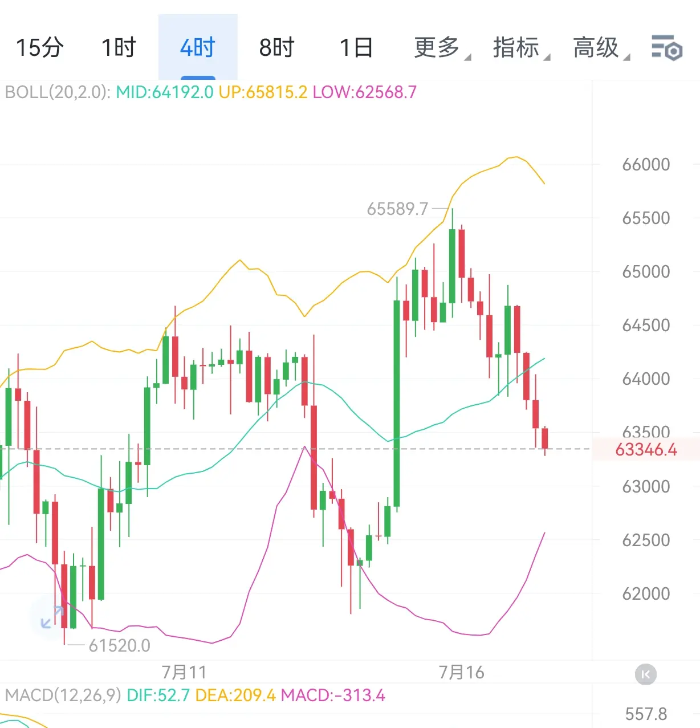Switch to the 8时 timeframe
The width and height of the screenshot is (700, 728).
(277, 47)
